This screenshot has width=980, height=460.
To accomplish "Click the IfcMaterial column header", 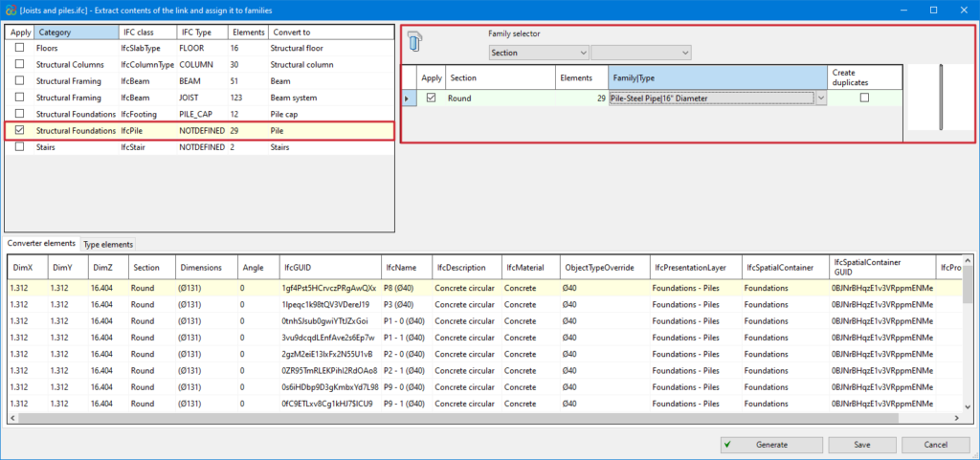I will coord(532,267).
